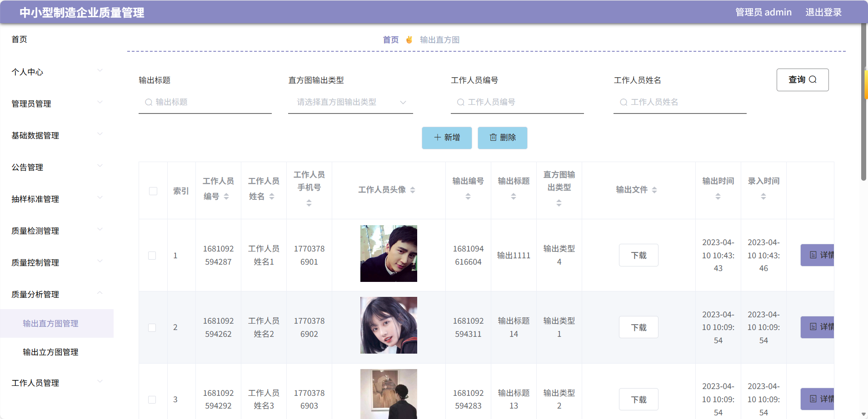Viewport: 868px width, 419px height.
Task: Tick the select-all checkbox in table header
Action: [x=153, y=191]
